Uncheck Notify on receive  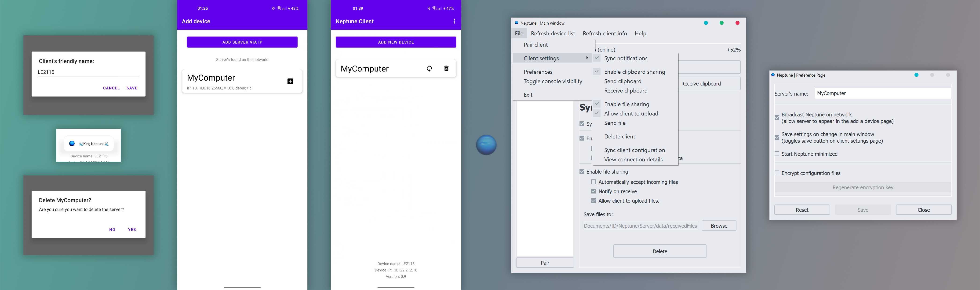coord(594,191)
